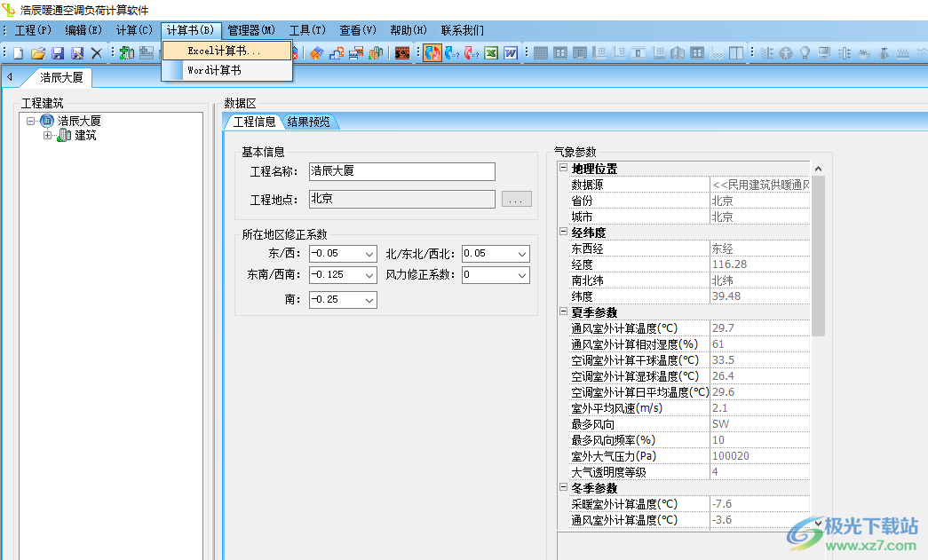
Task: Click the add building icon with green plus
Action: coord(127,53)
